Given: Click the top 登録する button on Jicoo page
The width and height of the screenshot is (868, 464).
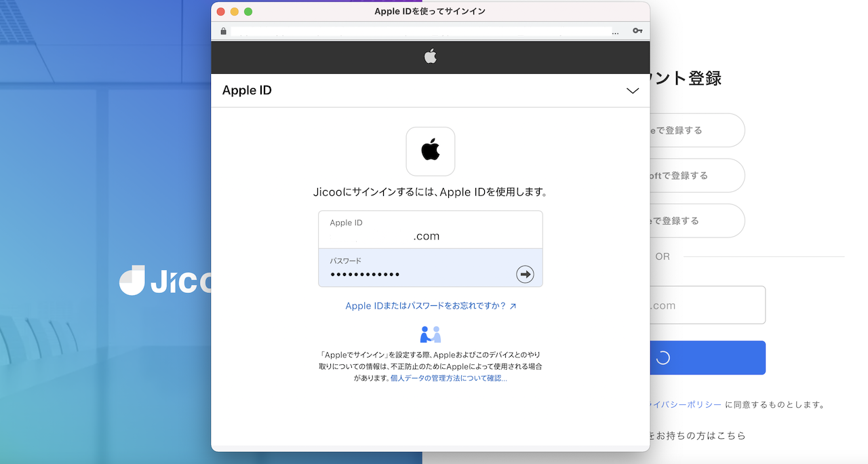Looking at the screenshot, I should pos(697,130).
